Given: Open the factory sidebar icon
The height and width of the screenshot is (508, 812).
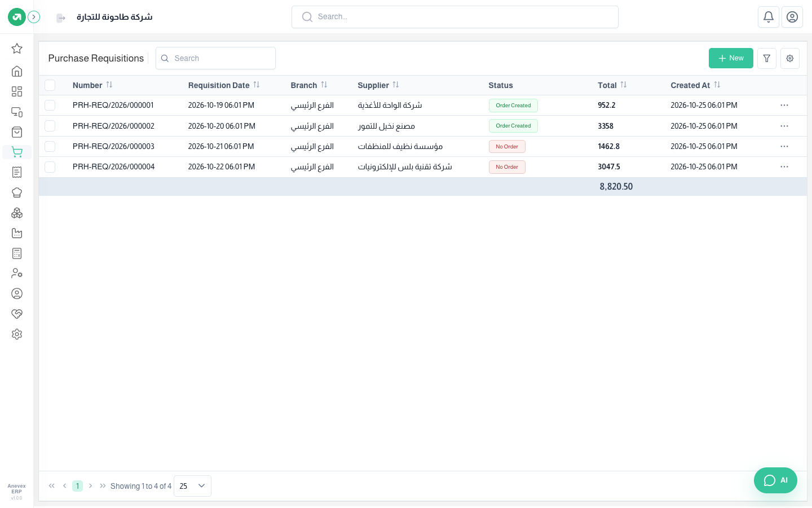Looking at the screenshot, I should [17, 233].
